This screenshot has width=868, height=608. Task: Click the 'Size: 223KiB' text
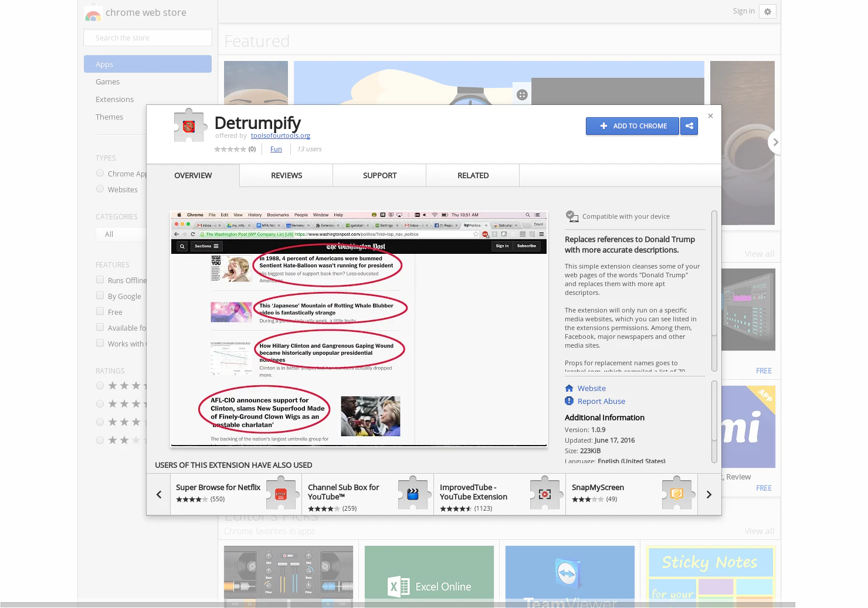click(582, 451)
